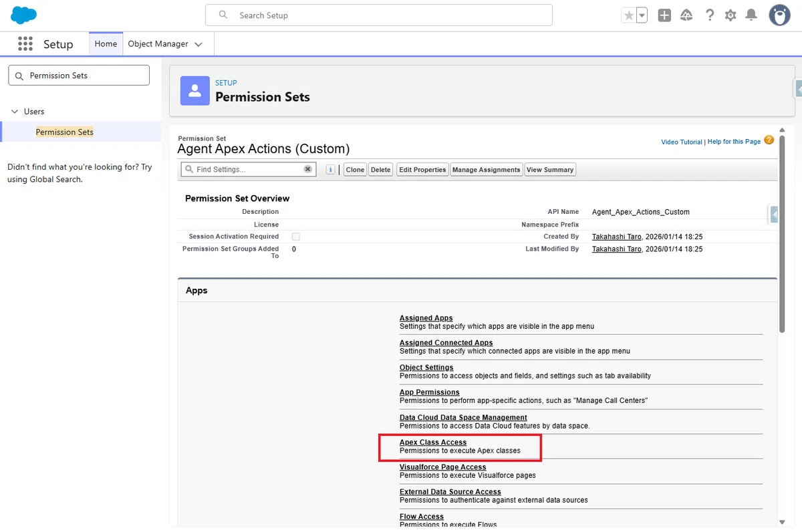802x532 pixels.
Task: Click the Apps section heading
Action: 196,291
